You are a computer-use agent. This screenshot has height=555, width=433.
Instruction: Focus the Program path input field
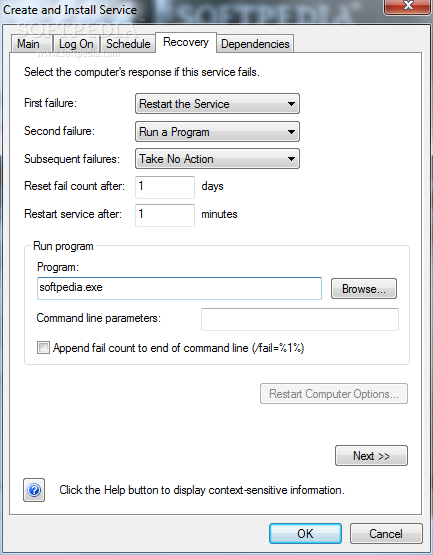(x=180, y=288)
